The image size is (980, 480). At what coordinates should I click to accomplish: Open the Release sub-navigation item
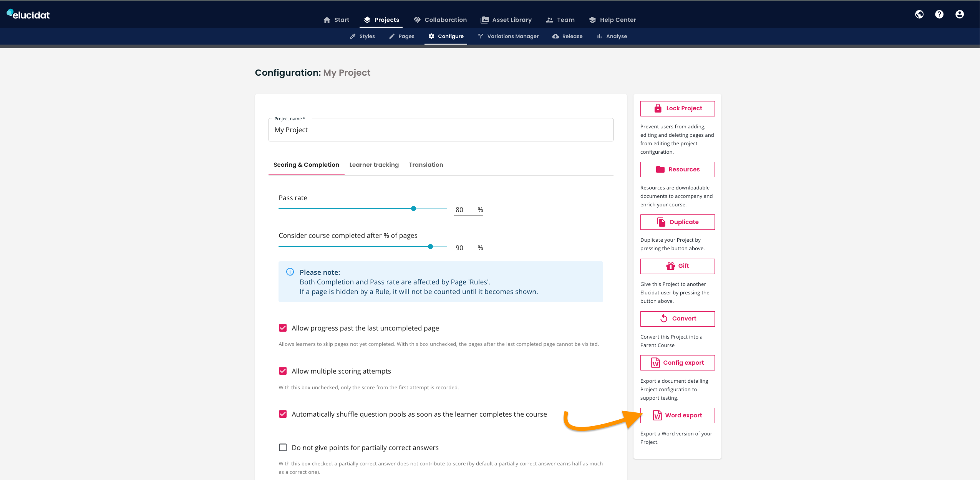(567, 37)
